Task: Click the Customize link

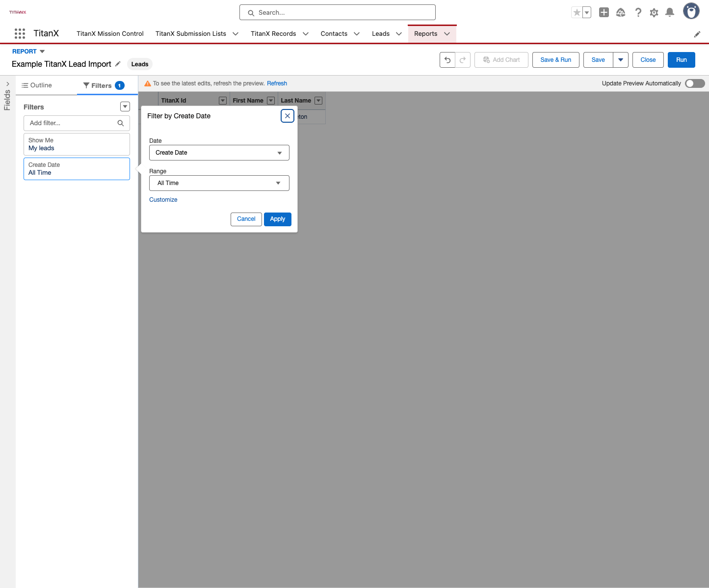Action: (163, 200)
